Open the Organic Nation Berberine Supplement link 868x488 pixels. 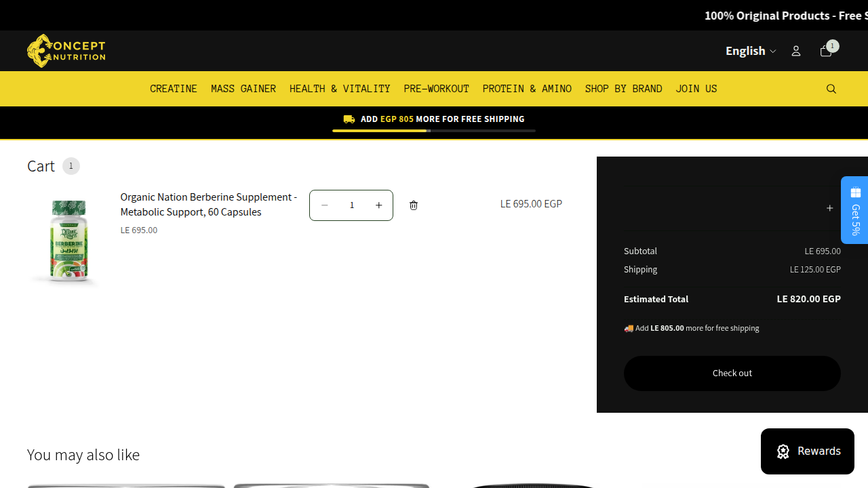click(x=209, y=204)
